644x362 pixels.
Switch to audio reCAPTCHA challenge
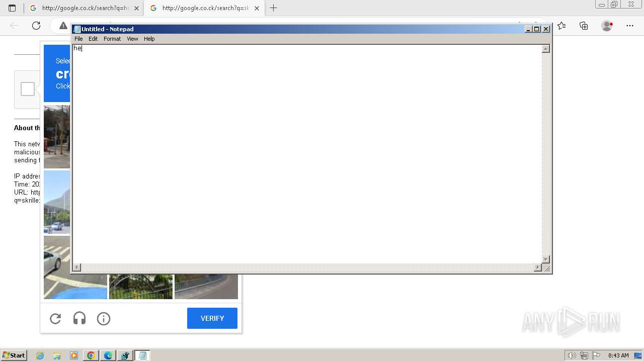pos(79,318)
